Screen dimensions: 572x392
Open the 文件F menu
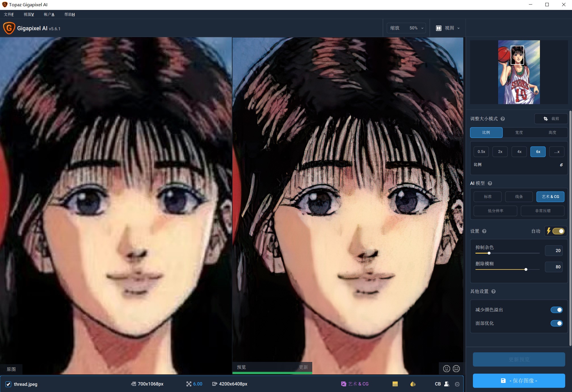point(9,14)
